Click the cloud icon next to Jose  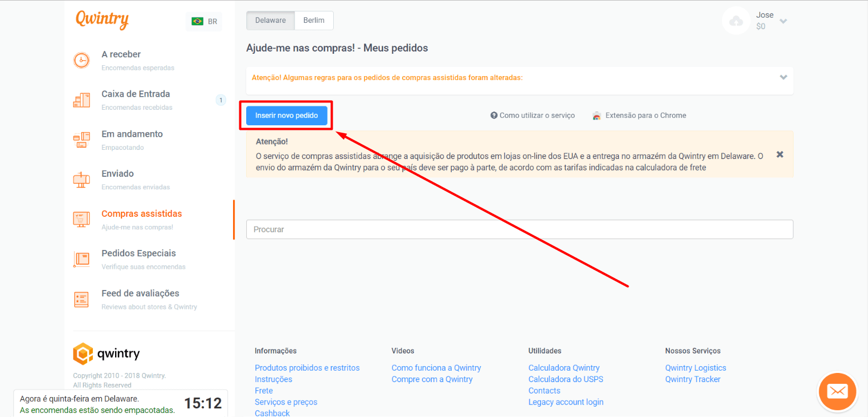pos(736,20)
